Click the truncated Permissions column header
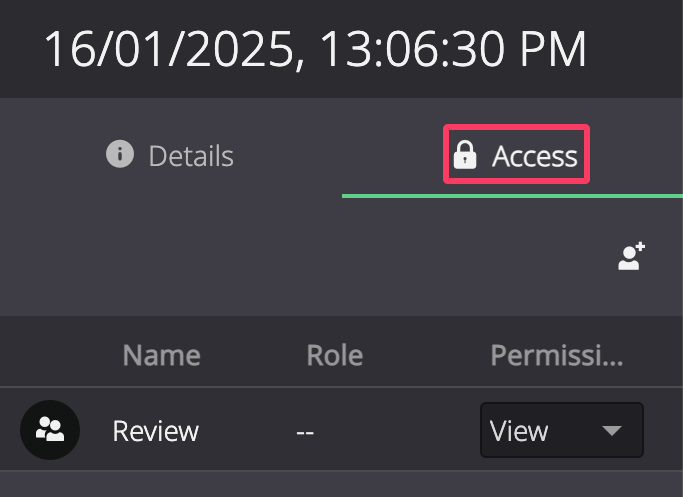Image resolution: width=683 pixels, height=497 pixels. pos(557,355)
